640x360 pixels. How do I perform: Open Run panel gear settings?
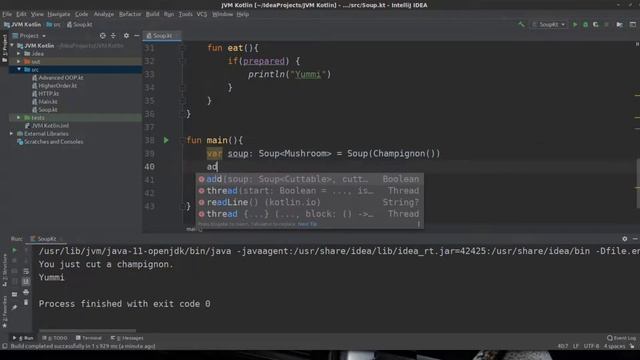624,239
